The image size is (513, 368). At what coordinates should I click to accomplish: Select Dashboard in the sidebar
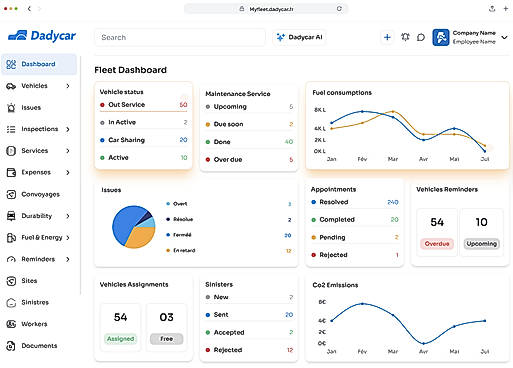(x=39, y=64)
